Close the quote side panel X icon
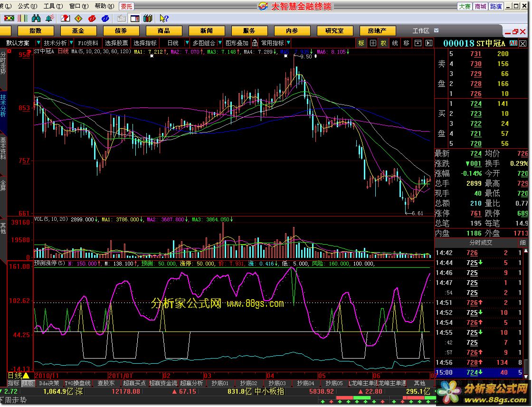This screenshot has width=532, height=407. pos(523,43)
